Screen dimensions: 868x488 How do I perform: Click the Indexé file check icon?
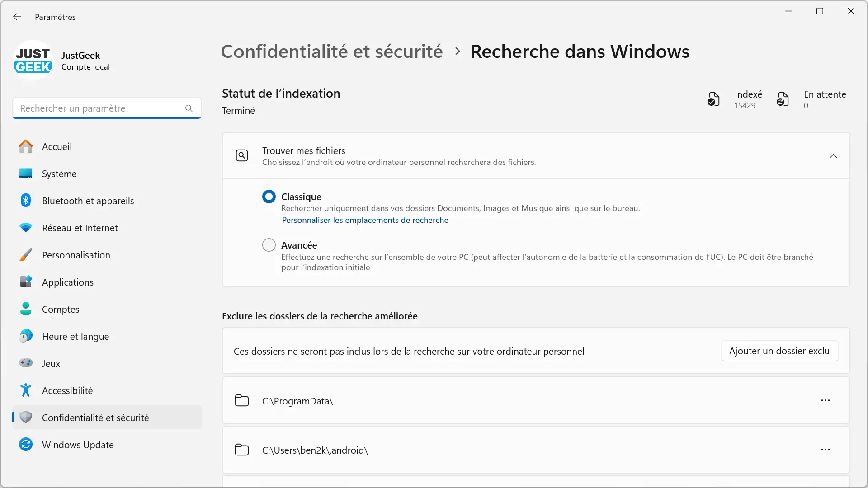[x=713, y=99]
